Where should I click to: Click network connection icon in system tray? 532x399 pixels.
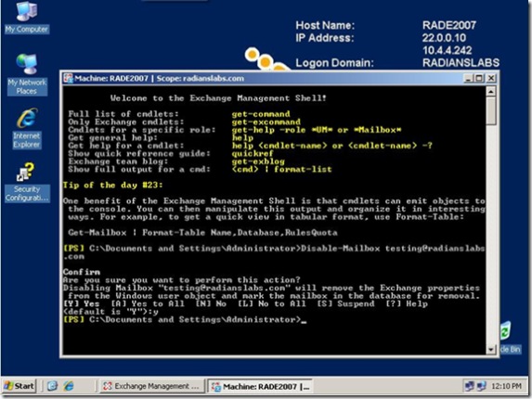[470, 386]
